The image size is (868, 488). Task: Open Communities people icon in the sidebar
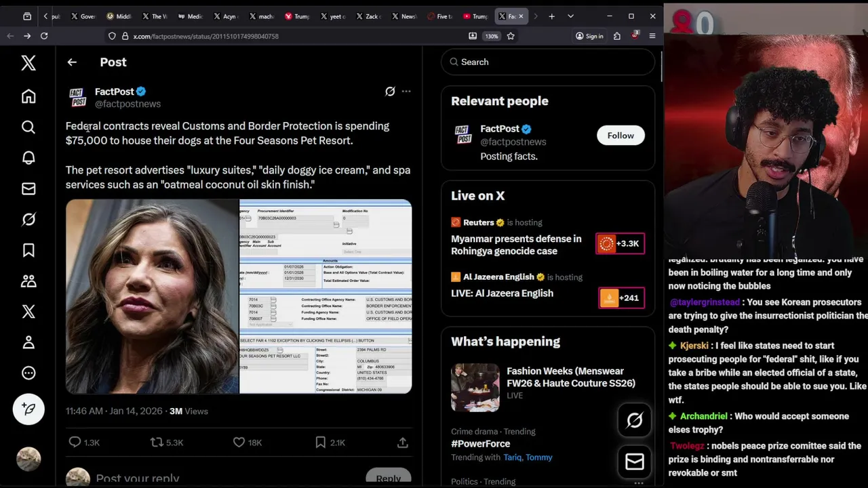28,281
